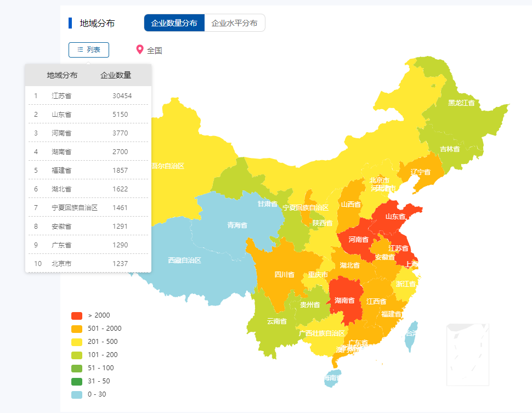
Task: Select 山东省 row in the ranking list
Action: click(88, 114)
